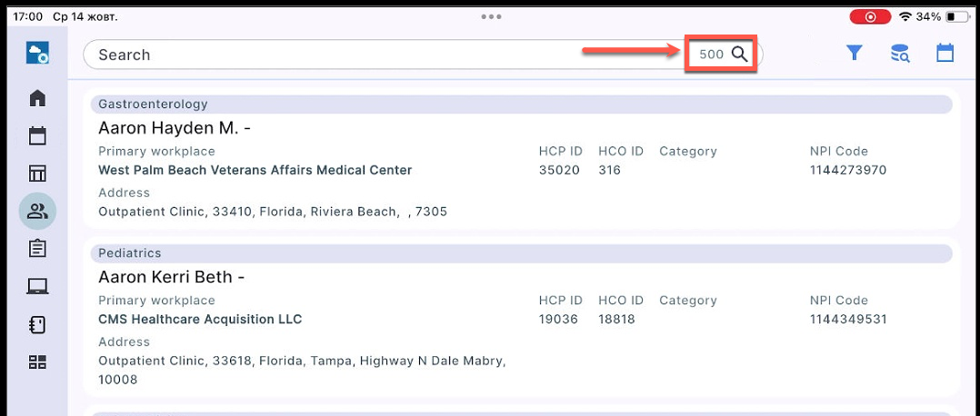Open the notebook sidebar icon
Screen dimensions: 980x416
point(37,325)
